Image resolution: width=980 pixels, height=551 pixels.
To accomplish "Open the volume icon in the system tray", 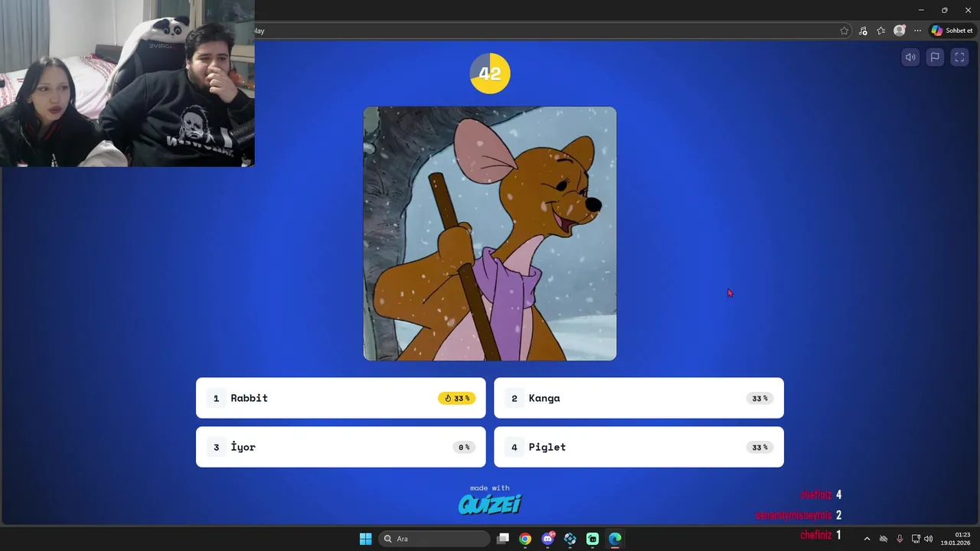I will [x=929, y=539].
